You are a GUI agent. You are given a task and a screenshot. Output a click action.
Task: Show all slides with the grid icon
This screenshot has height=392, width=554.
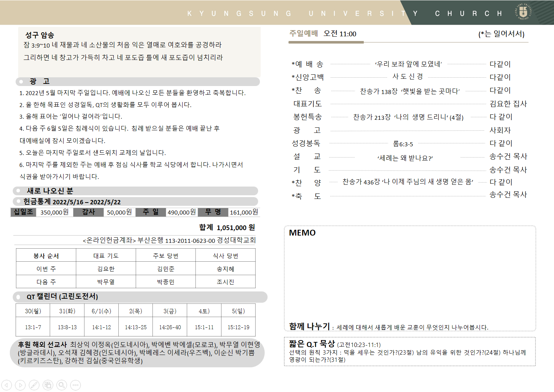(x=48, y=385)
